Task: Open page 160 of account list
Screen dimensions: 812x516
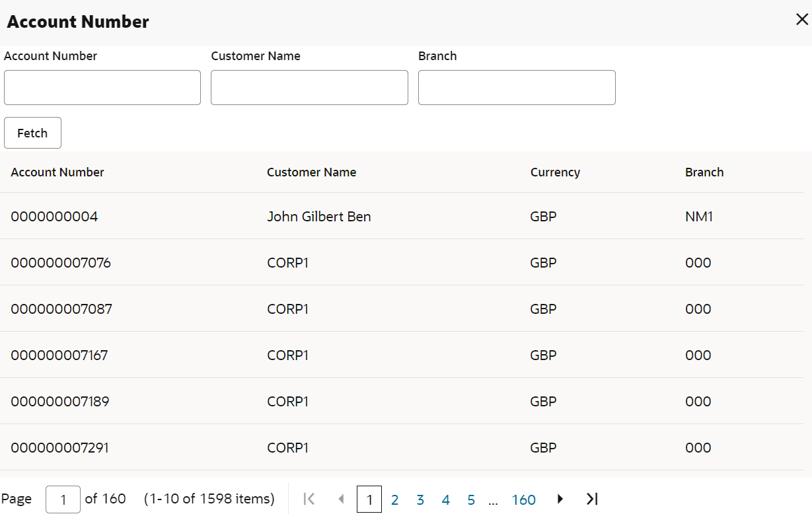Action: (x=523, y=500)
